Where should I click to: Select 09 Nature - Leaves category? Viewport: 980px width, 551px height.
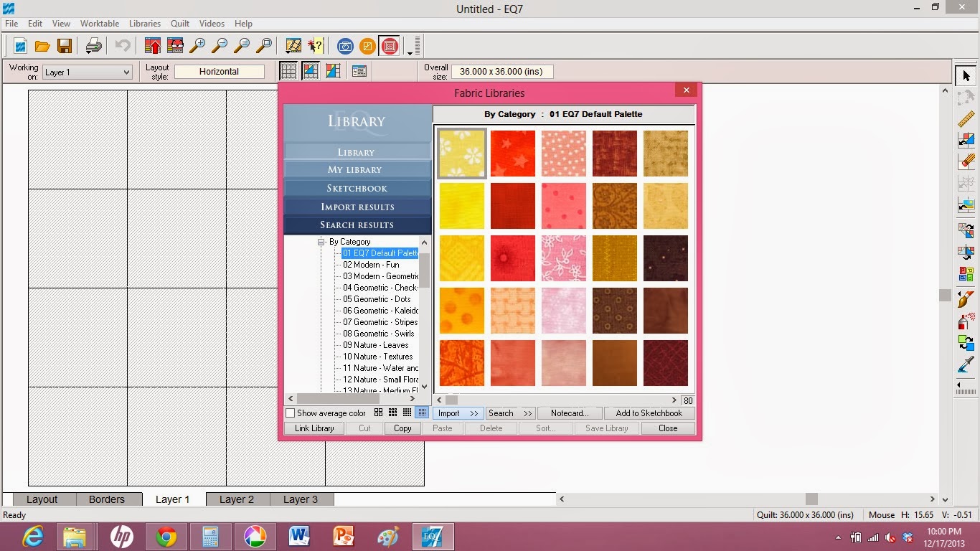pos(376,345)
